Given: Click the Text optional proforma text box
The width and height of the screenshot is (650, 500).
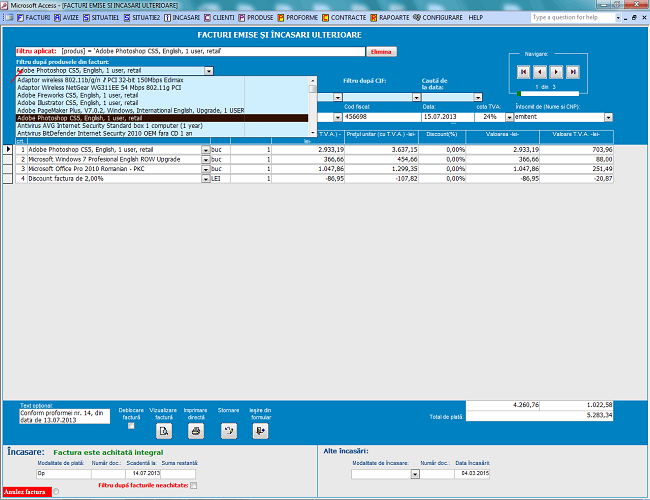Looking at the screenshot, I should (x=65, y=416).
